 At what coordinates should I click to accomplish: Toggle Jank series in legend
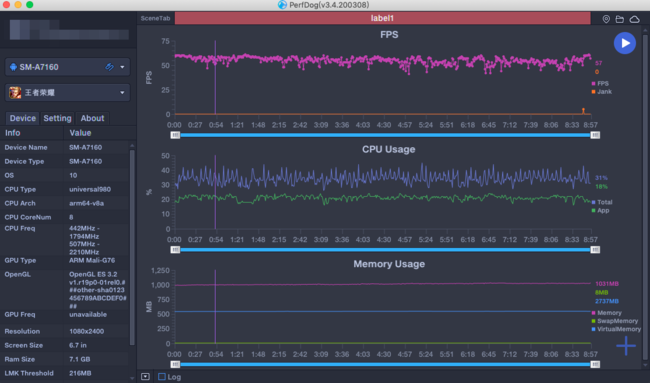(601, 92)
